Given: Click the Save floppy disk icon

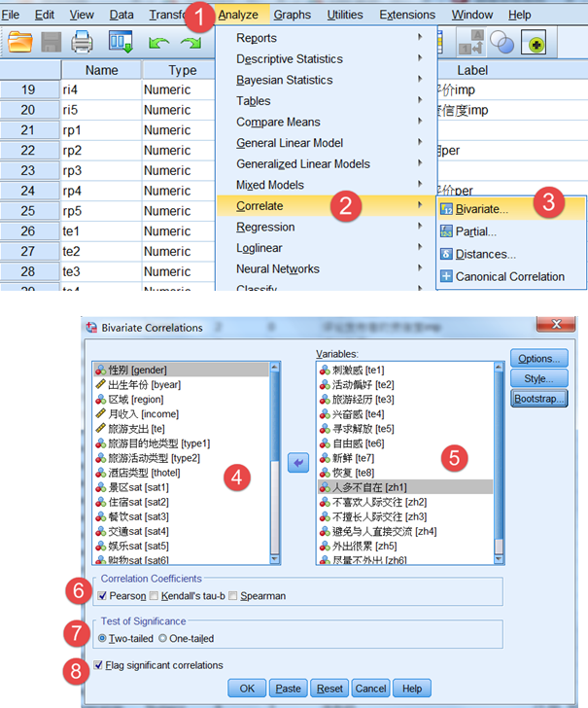Looking at the screenshot, I should (51, 43).
